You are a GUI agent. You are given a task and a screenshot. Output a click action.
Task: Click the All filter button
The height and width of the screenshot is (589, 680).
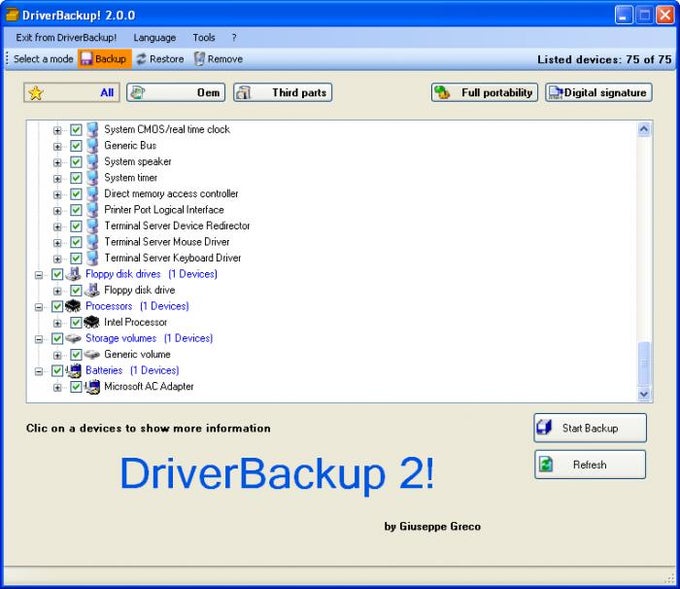[x=72, y=92]
